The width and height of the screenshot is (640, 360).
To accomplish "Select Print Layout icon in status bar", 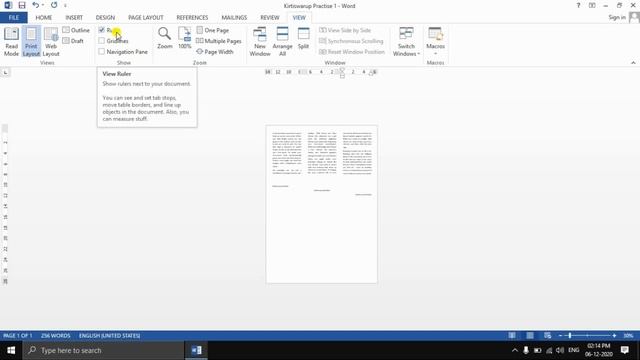I will [530, 336].
